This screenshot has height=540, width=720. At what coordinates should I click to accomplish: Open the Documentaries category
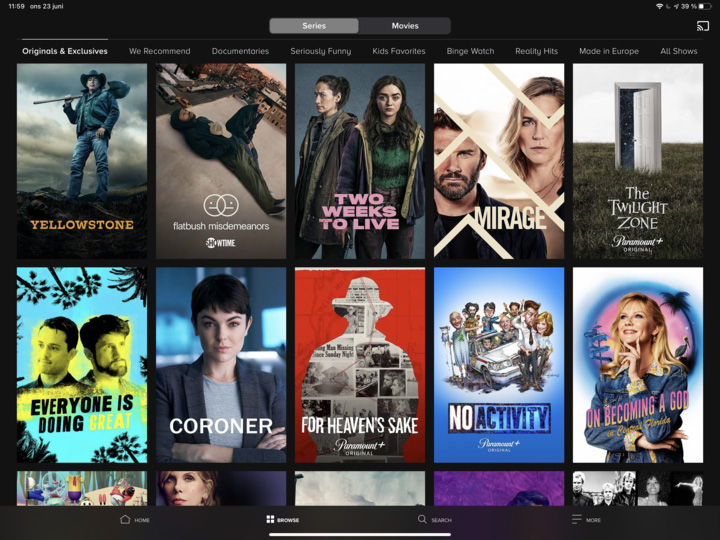(240, 51)
